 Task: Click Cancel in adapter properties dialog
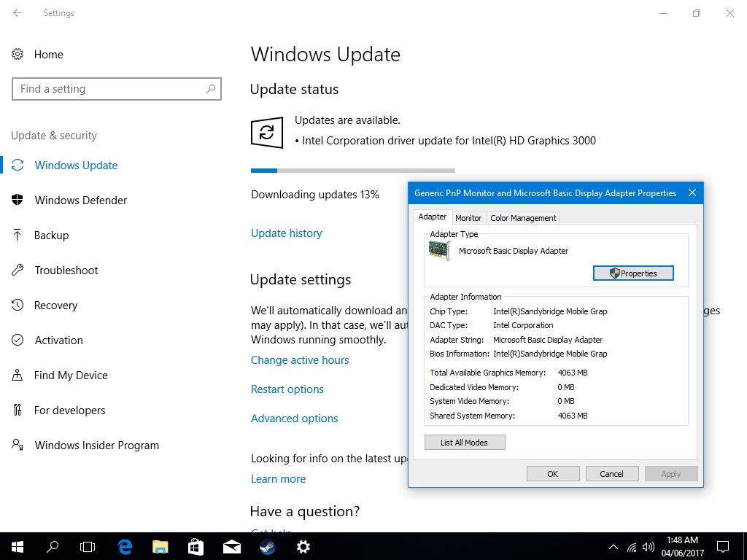[611, 474]
